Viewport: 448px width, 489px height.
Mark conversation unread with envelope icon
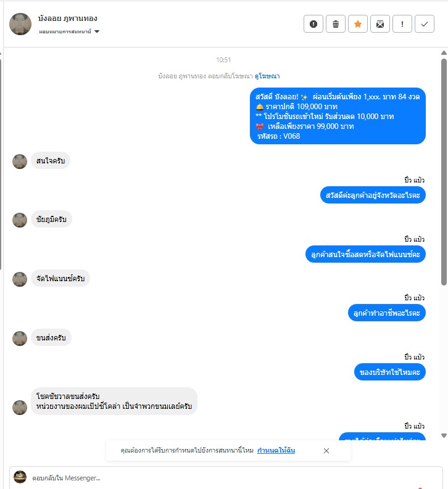380,23
